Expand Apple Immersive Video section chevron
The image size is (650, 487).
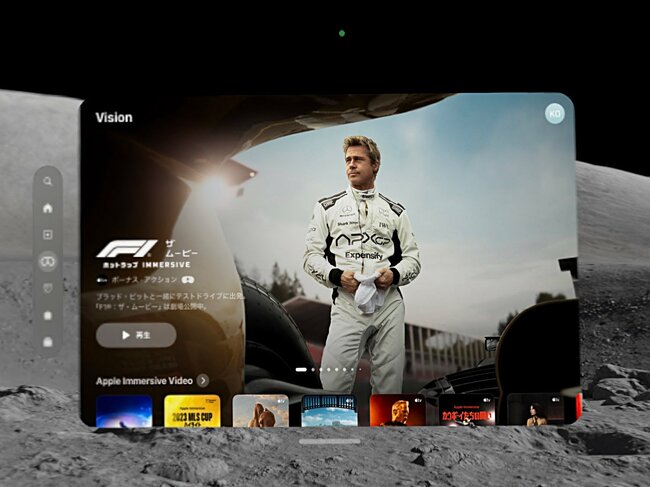tap(203, 380)
